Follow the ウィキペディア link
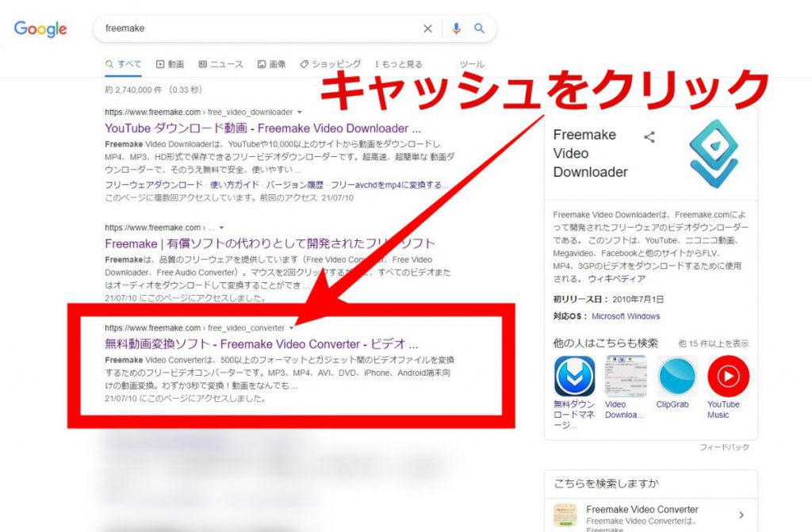This screenshot has width=812, height=532. pos(617,279)
